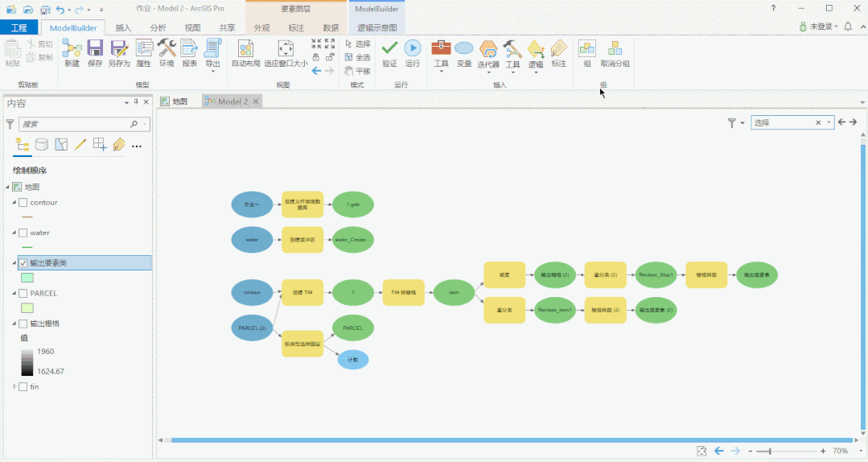The height and width of the screenshot is (462, 868).
Task: Activate the 选择 select mode
Action: 358,43
